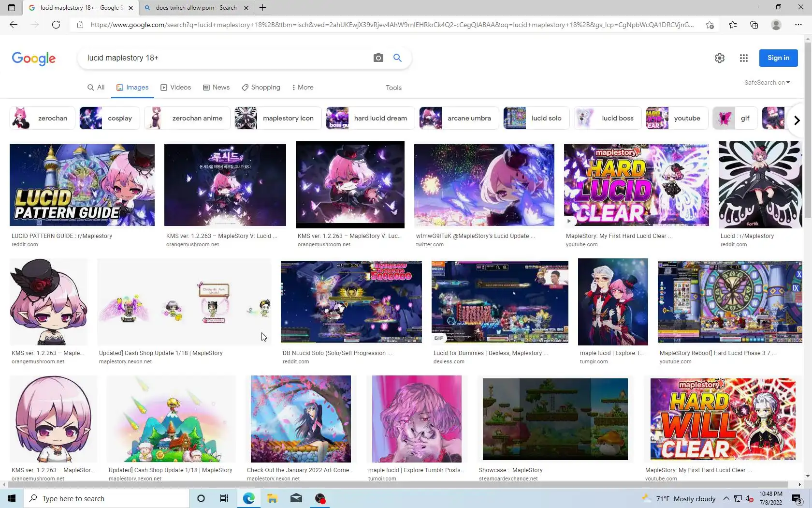Click the browser back arrow
This screenshot has width=812, height=508.
[14, 25]
